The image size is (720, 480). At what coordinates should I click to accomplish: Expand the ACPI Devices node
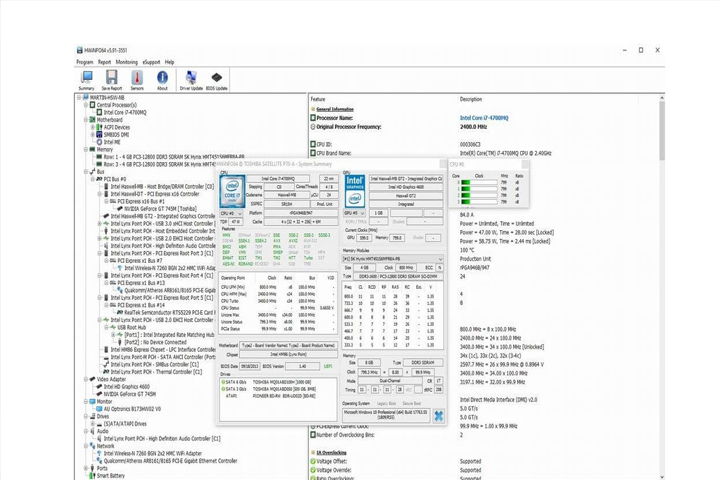point(93,127)
